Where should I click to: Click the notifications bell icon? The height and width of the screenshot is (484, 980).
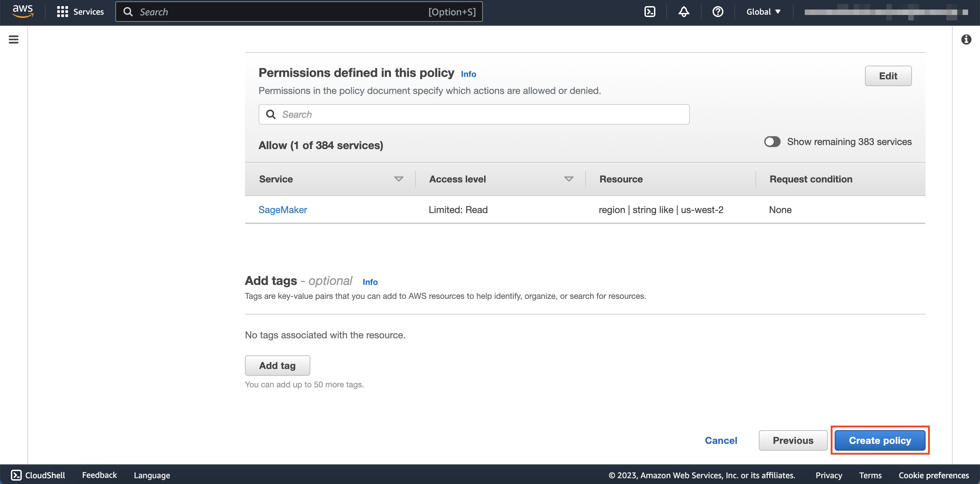(x=683, y=12)
